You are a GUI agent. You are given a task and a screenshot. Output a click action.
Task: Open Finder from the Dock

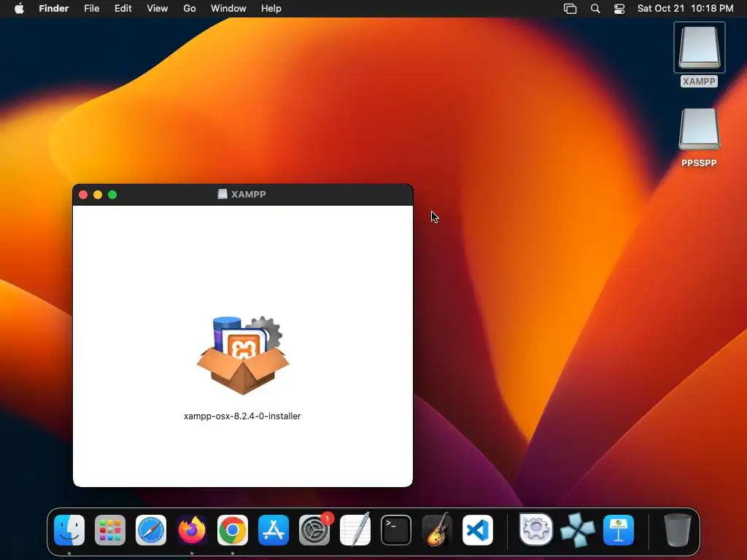pyautogui.click(x=69, y=530)
